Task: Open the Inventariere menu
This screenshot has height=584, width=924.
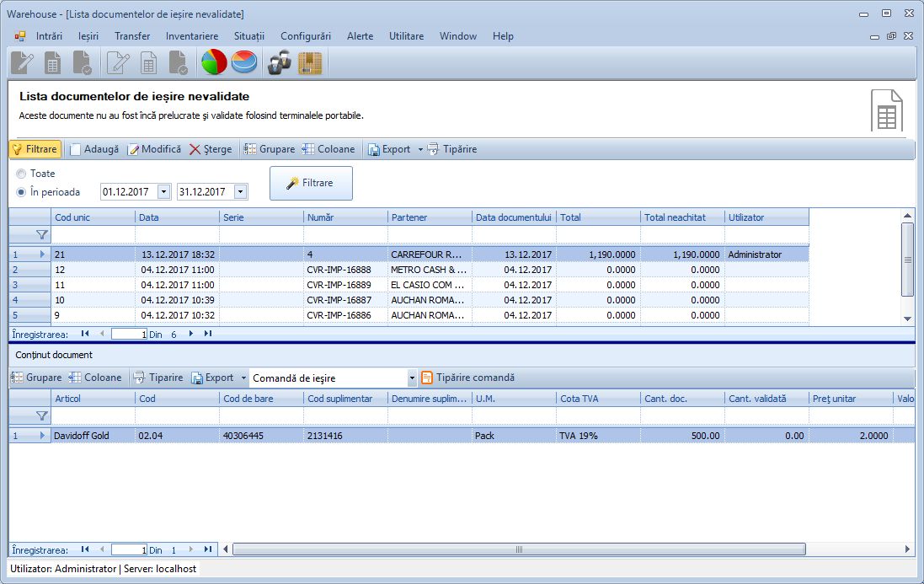Action: [192, 35]
